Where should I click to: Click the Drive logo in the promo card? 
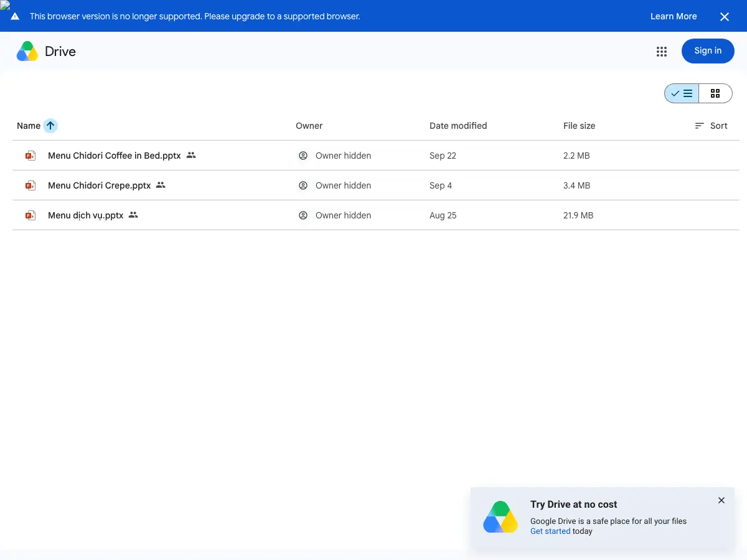pyautogui.click(x=500, y=517)
